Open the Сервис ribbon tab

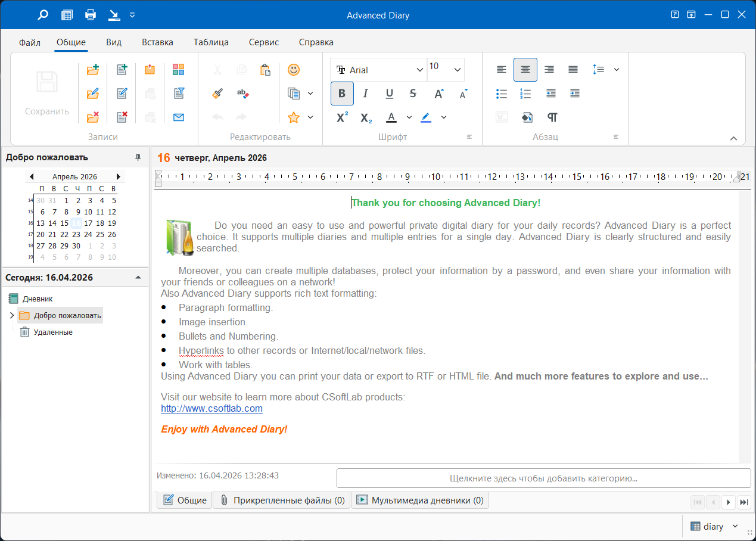coord(264,42)
